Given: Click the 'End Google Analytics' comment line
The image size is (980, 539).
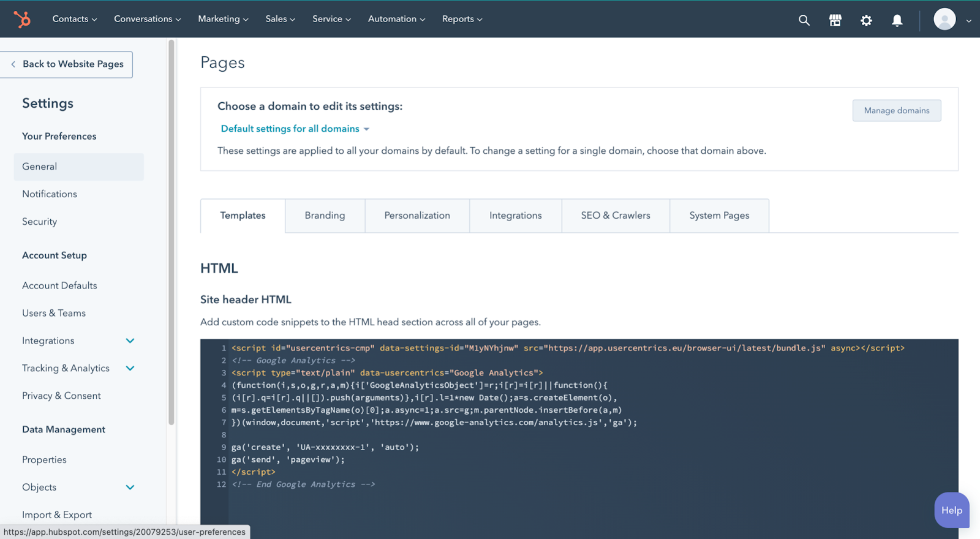Looking at the screenshot, I should tap(303, 484).
